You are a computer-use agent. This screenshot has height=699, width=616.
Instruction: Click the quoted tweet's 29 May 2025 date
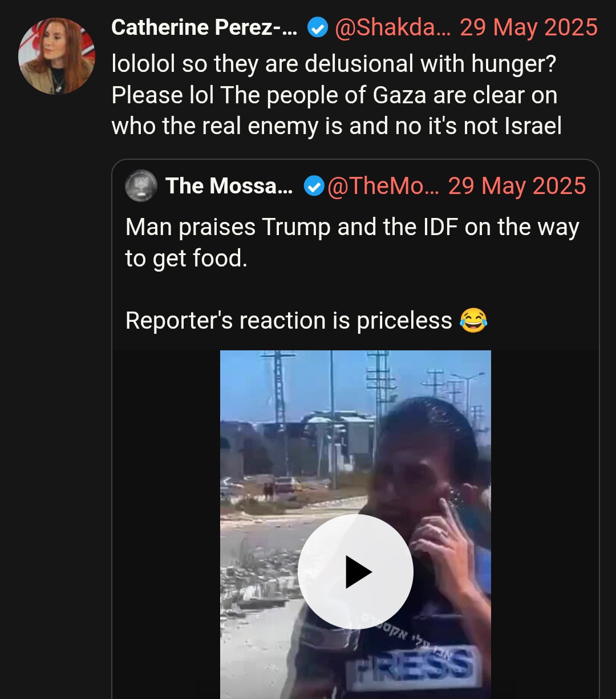(x=517, y=186)
